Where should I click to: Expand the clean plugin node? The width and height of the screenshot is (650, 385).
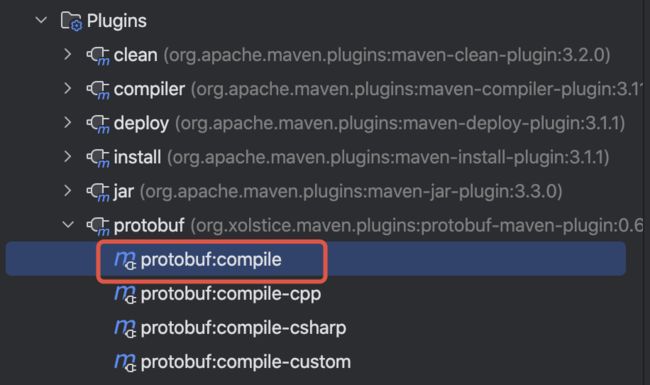[68, 54]
